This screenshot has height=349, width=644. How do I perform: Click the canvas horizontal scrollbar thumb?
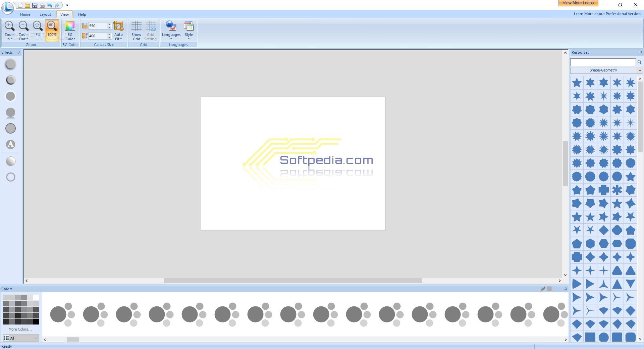point(293,281)
